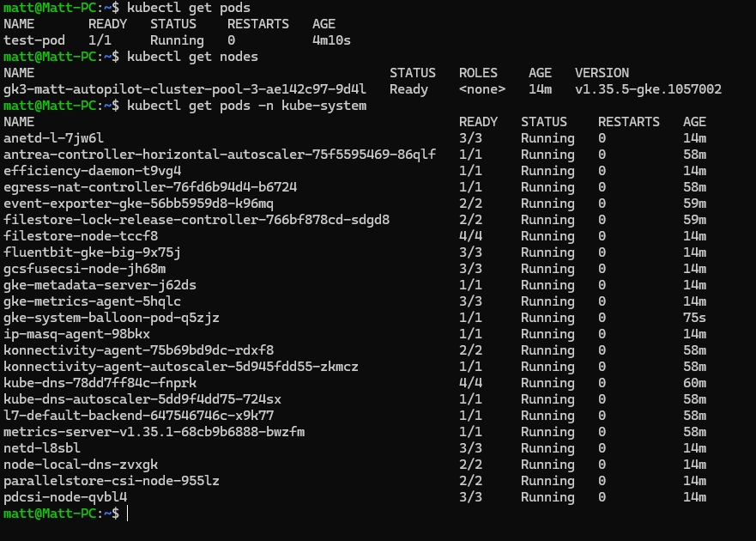Click the '4/4' ready value for filestore-node
This screenshot has width=756, height=541.
[470, 236]
